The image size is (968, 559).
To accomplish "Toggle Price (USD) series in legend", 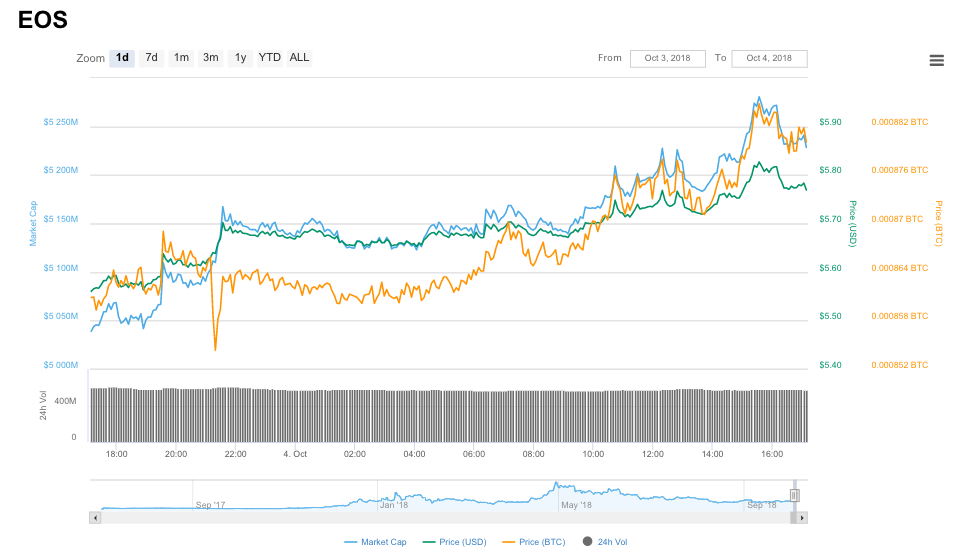I will pyautogui.click(x=454, y=542).
